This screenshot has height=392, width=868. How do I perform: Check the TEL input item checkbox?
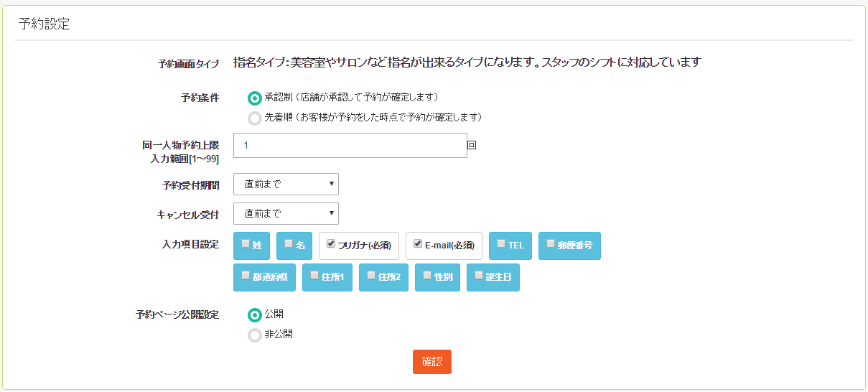click(x=501, y=243)
